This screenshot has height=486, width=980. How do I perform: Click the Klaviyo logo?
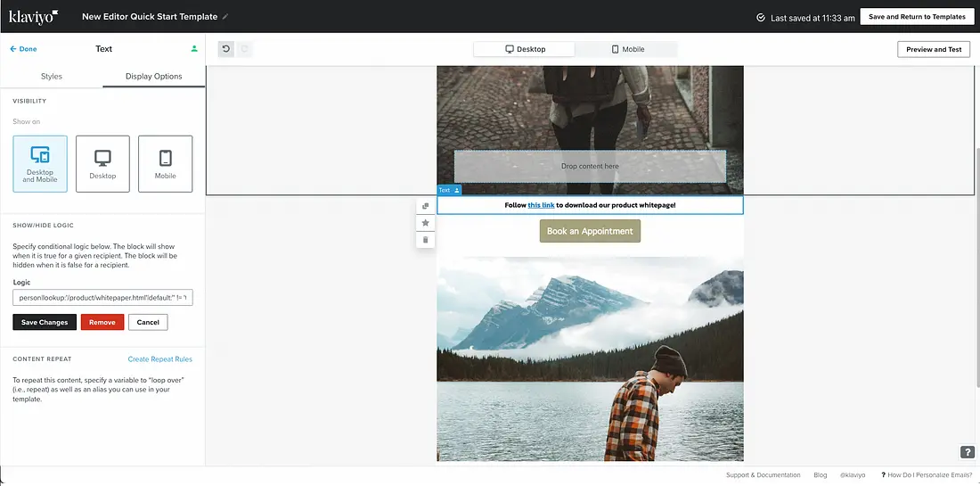point(33,16)
